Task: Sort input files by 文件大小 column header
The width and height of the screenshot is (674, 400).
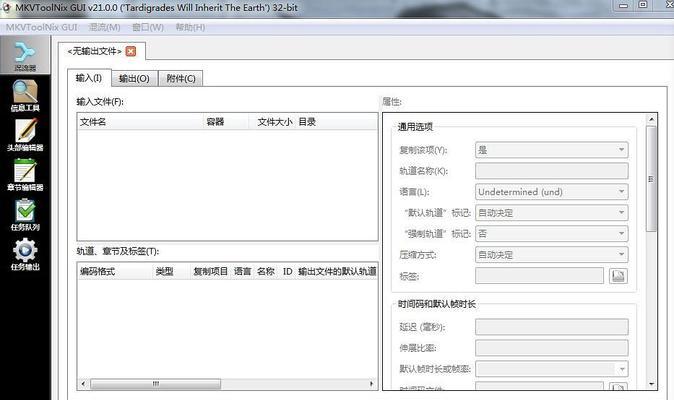Action: pos(272,122)
